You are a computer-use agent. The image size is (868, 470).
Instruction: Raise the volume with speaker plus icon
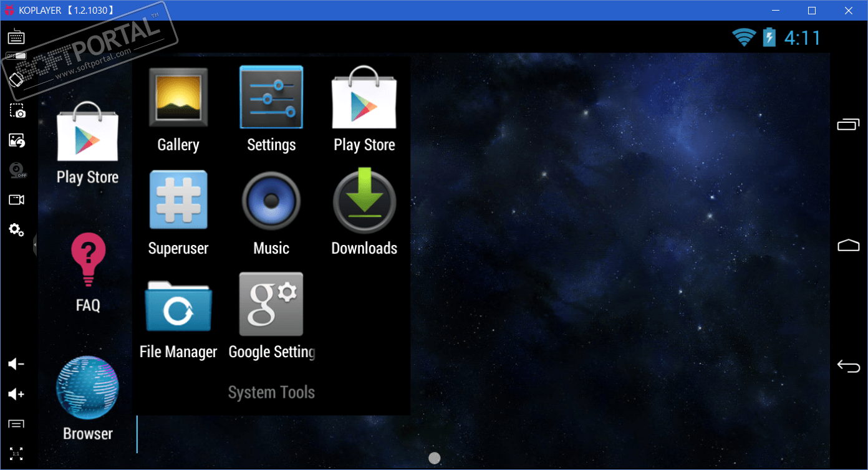click(x=16, y=395)
